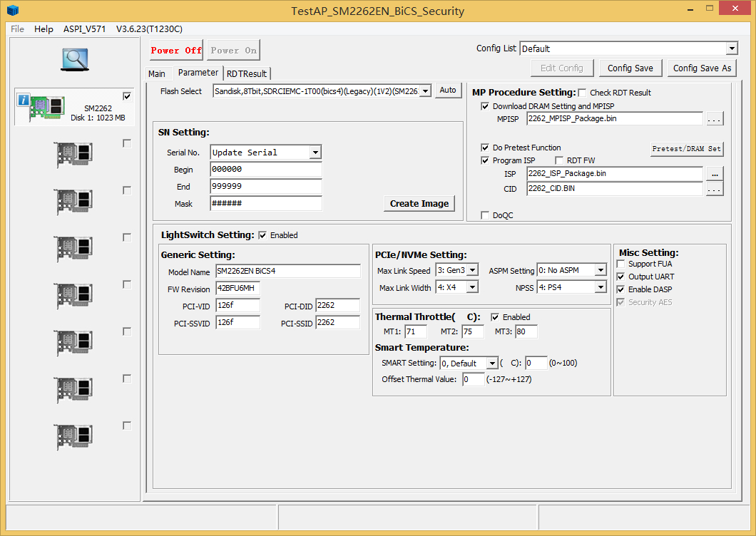The height and width of the screenshot is (536, 756).
Task: Browse for the CID bin file
Action: pos(715,189)
